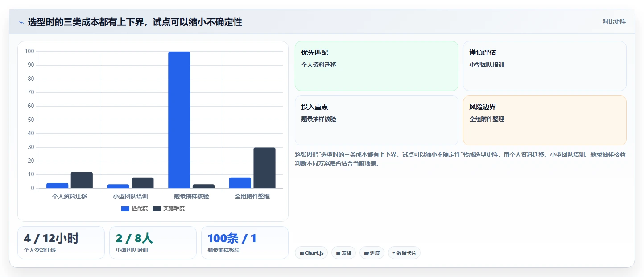Click 个人资料迁移 text in 优先匹配 card

(x=318, y=65)
